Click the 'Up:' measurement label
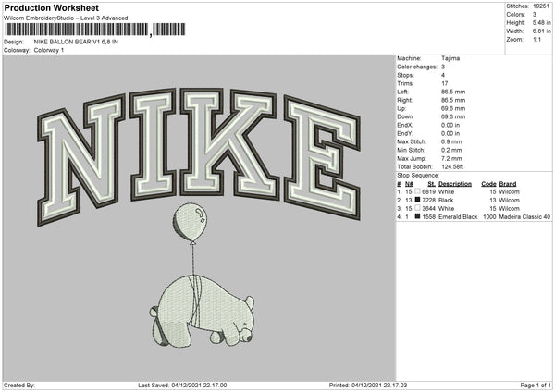 401,108
